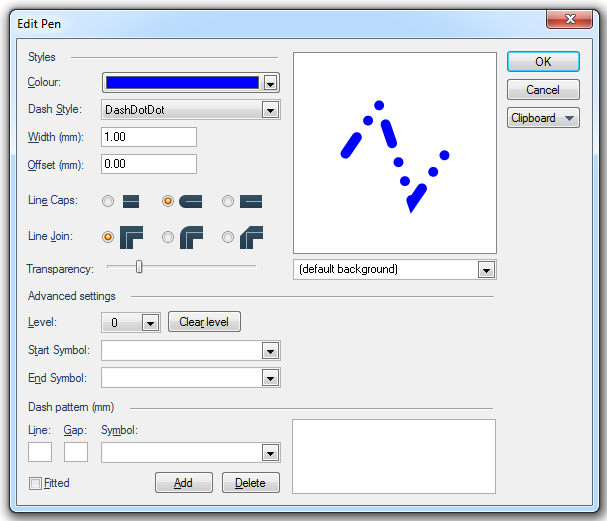Click the mitre line join icon
This screenshot has width=607, height=521.
click(131, 237)
